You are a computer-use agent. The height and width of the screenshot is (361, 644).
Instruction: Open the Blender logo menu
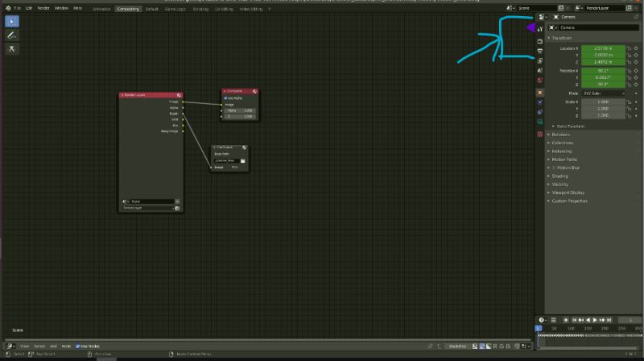coord(8,8)
